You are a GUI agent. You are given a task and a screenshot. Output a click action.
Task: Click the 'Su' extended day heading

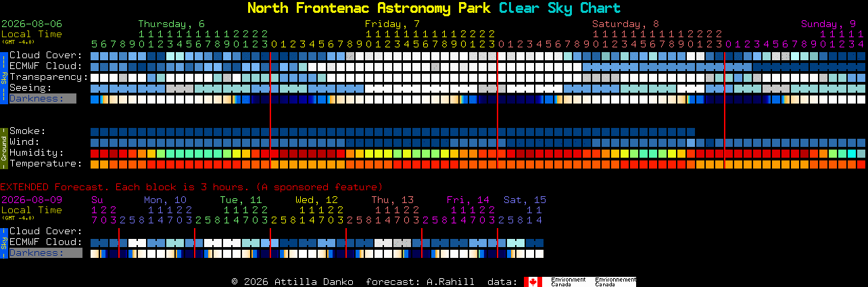point(97,200)
